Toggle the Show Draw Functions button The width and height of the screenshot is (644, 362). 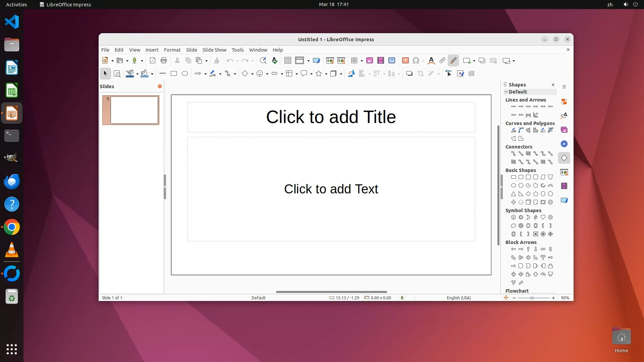pyautogui.click(x=453, y=61)
